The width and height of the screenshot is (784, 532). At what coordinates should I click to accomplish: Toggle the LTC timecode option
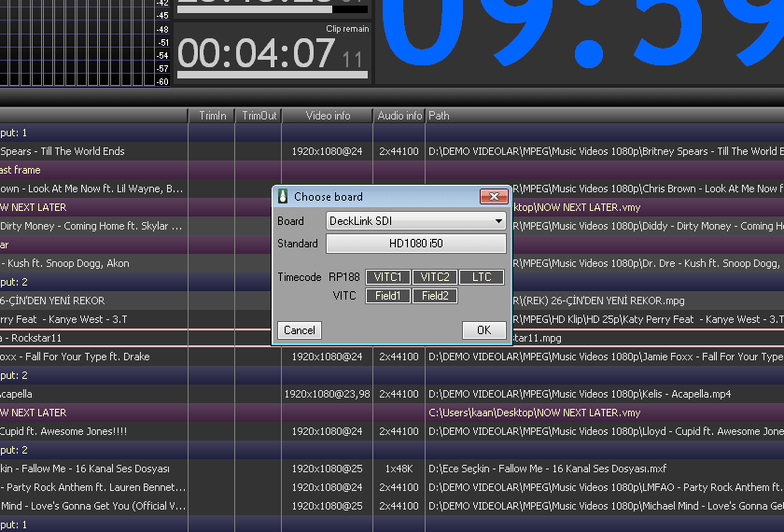(x=481, y=277)
